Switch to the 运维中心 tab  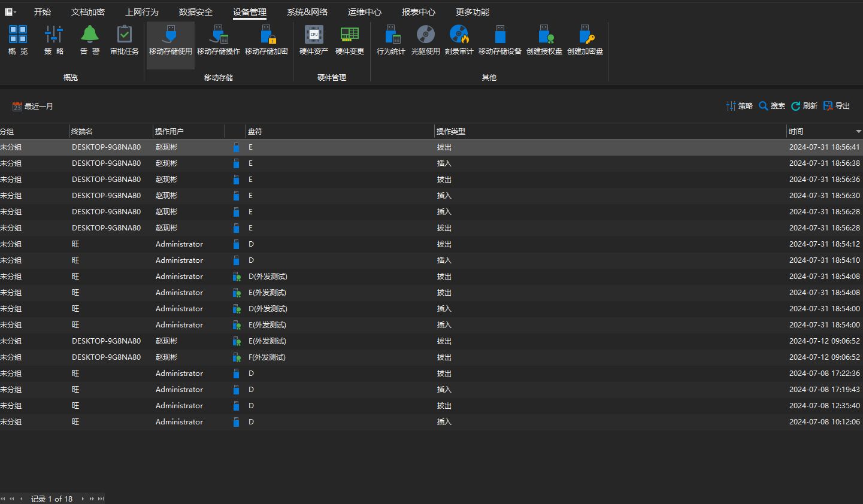[365, 12]
